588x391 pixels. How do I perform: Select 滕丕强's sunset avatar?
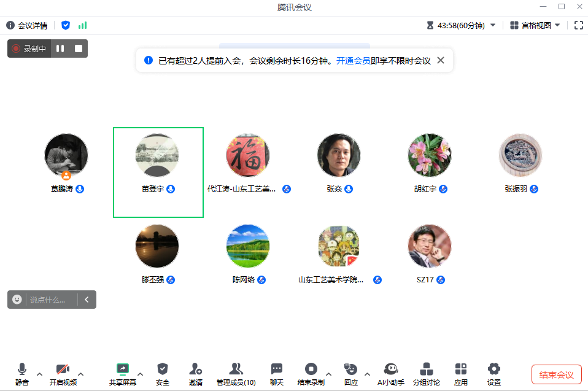(x=157, y=246)
